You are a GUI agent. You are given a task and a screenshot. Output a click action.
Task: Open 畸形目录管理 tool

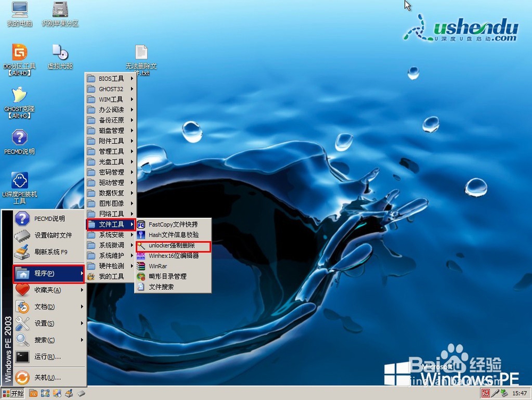coord(168,276)
